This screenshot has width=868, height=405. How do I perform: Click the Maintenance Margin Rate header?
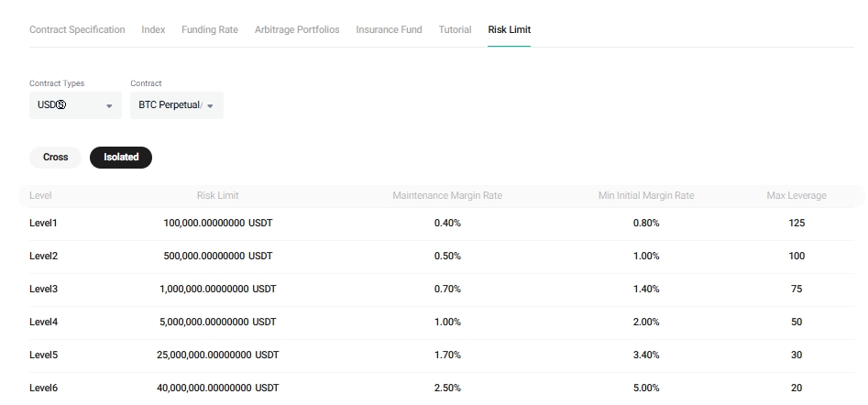pyautogui.click(x=447, y=196)
